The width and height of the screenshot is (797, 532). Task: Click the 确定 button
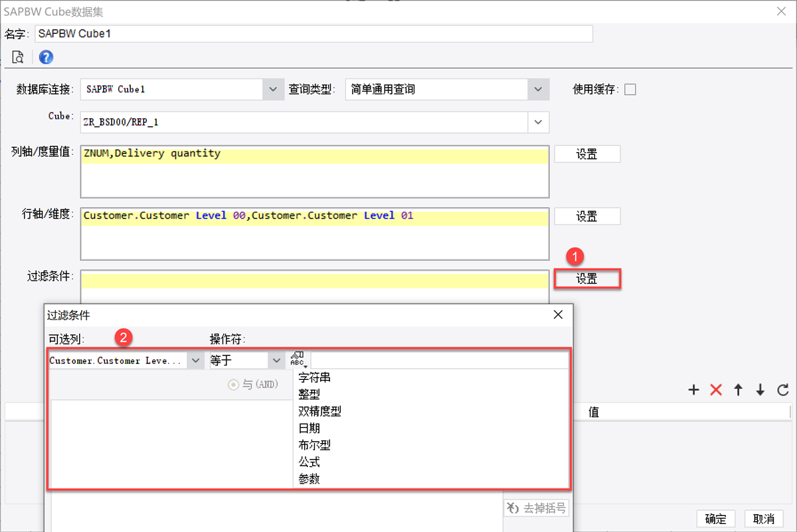[716, 519]
